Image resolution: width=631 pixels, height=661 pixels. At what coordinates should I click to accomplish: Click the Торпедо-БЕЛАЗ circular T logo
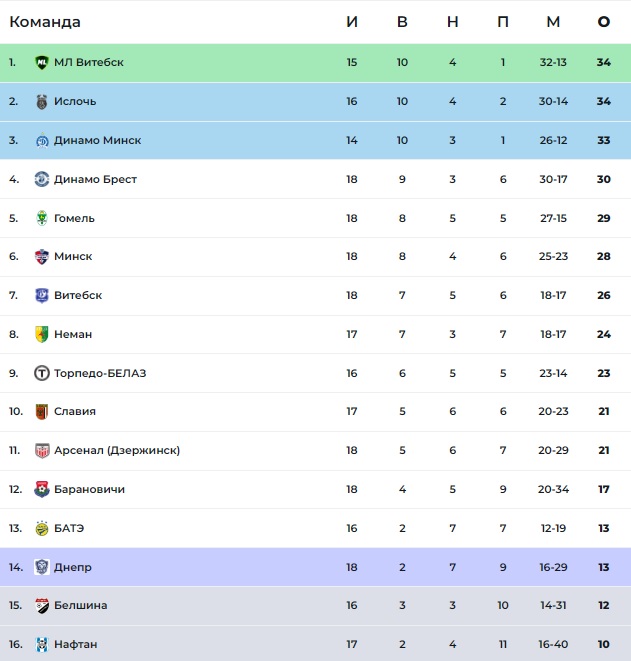pyautogui.click(x=42, y=373)
